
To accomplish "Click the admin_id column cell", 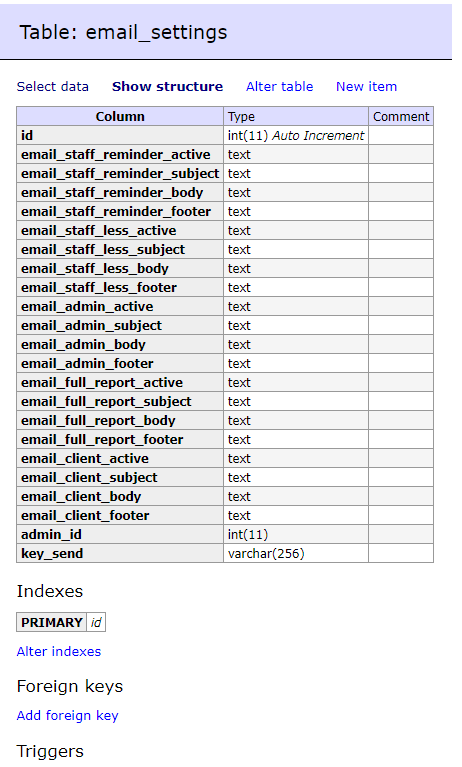I will tap(120, 535).
